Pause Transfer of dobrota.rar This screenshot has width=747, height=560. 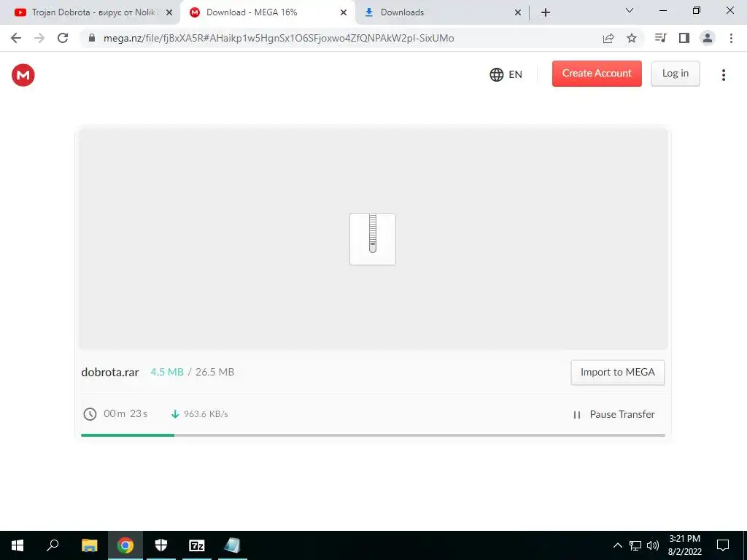614,414
